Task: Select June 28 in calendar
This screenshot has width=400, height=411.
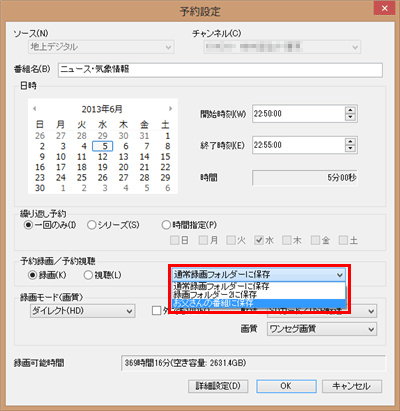Action: click(144, 178)
